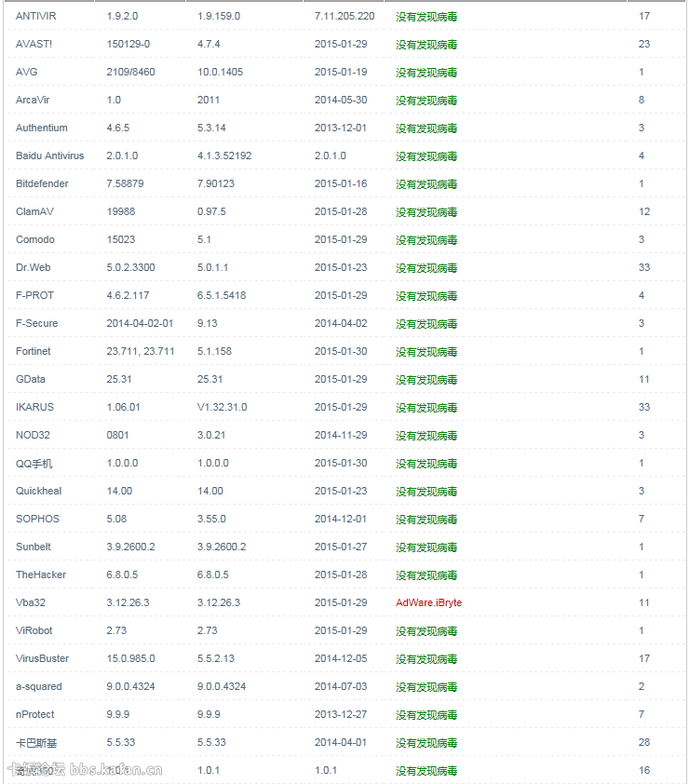Select the Baidu Antivirus name

pos(50,156)
